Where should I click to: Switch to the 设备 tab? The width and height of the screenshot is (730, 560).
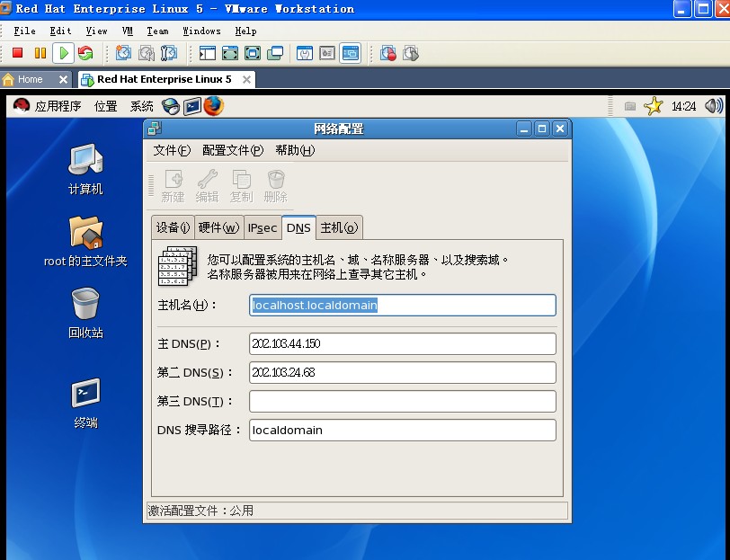(x=173, y=227)
